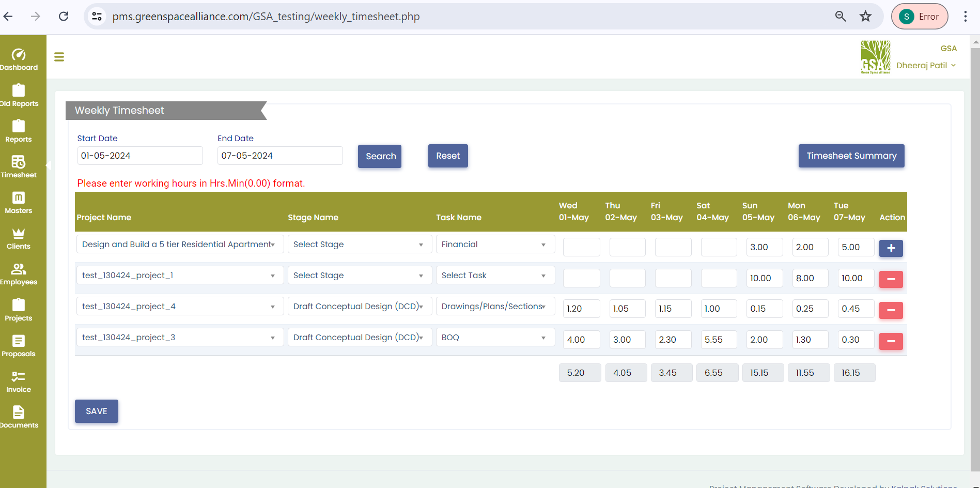Open the Proposals sidebar menu item
The width and height of the screenshot is (980, 488).
point(19,346)
